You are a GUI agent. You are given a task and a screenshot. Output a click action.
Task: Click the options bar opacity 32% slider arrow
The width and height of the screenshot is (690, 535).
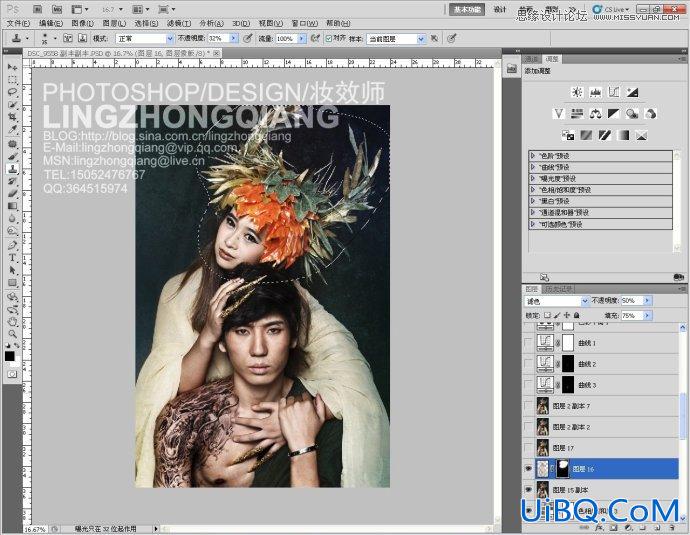point(234,39)
